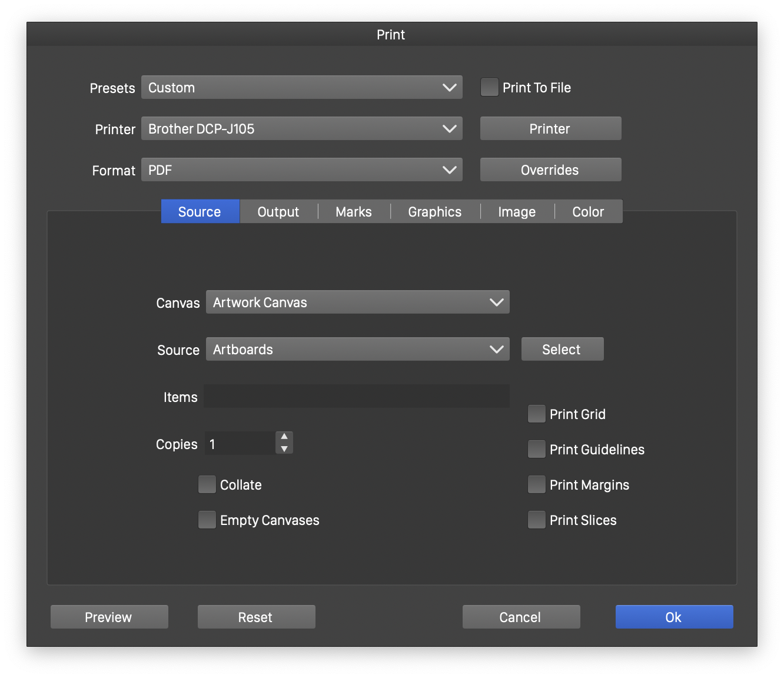Enable Print Margins checkbox
Screen dimensions: 784x678
coord(537,485)
